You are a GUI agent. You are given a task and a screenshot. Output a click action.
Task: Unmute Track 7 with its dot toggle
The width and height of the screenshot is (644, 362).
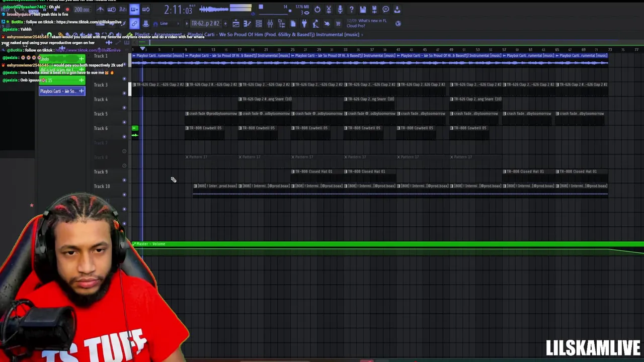point(124,151)
